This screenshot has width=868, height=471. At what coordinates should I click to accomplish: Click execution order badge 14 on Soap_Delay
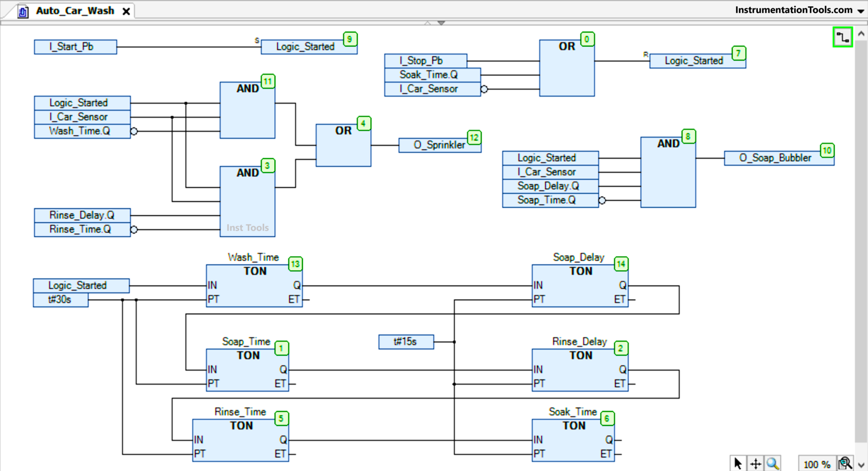[x=621, y=264]
